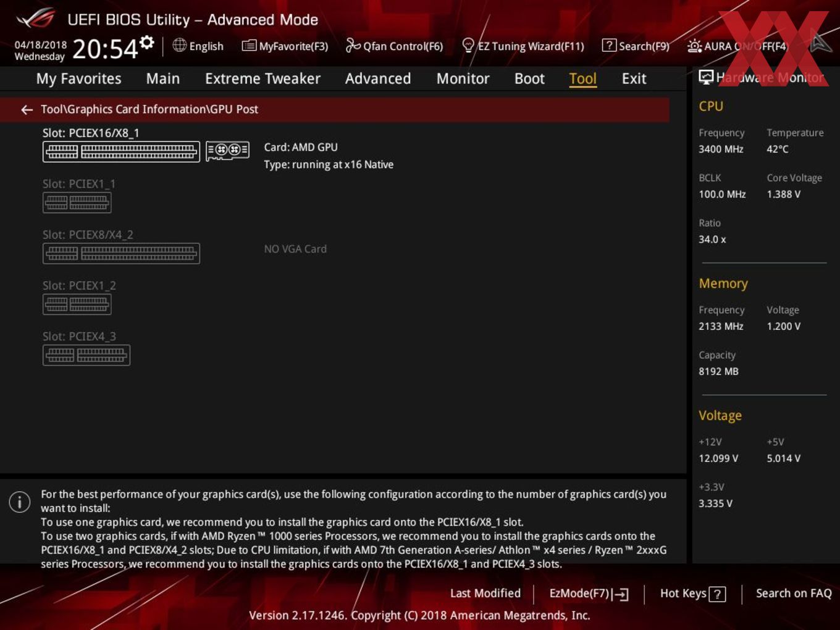This screenshot has height=630, width=840.
Task: Click the PCIEX8/X4_2 slot graphic
Action: coord(121,253)
